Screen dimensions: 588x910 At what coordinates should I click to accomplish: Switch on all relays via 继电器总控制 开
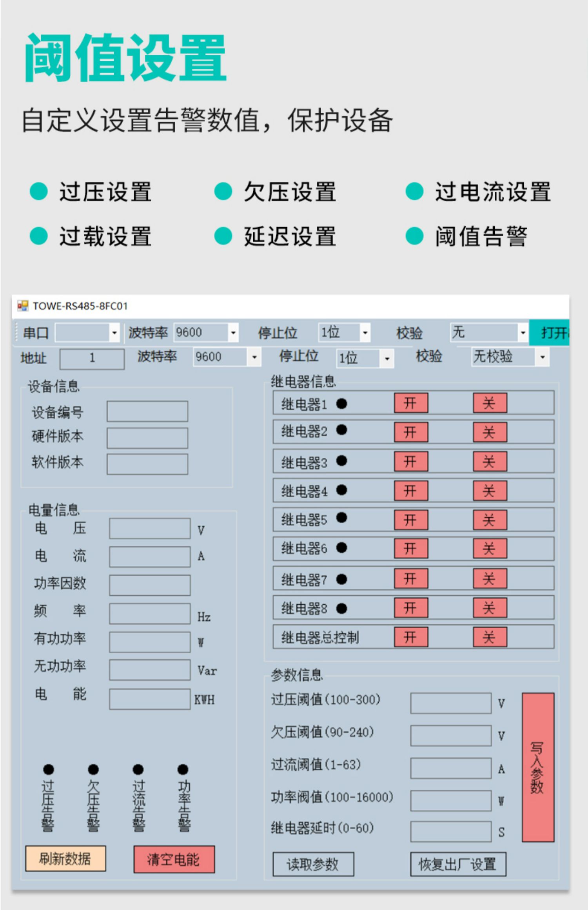[x=410, y=637]
